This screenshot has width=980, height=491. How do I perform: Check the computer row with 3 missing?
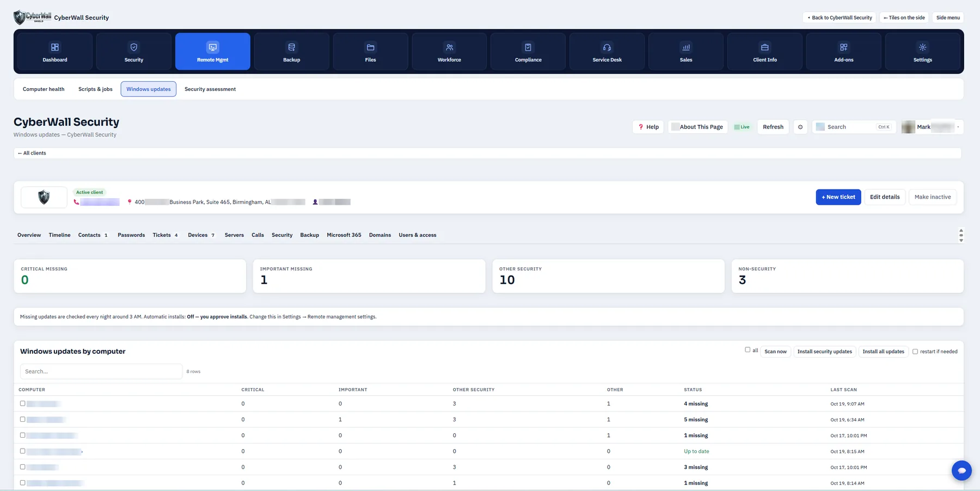pyautogui.click(x=22, y=467)
